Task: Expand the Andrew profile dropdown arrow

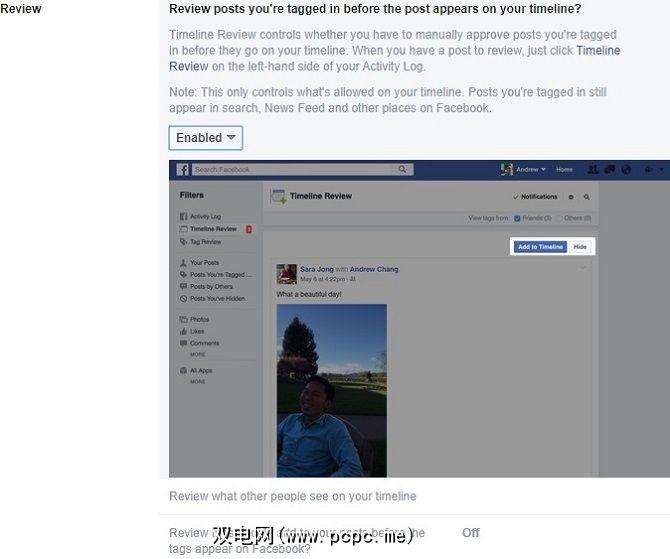Action: [x=543, y=169]
